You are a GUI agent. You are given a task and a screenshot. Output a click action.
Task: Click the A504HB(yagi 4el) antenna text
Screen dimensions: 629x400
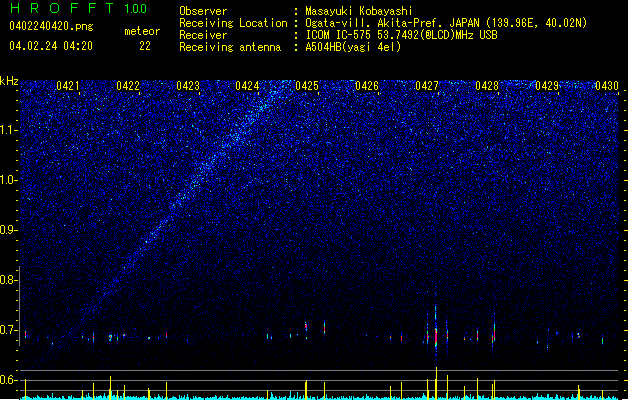pyautogui.click(x=353, y=47)
